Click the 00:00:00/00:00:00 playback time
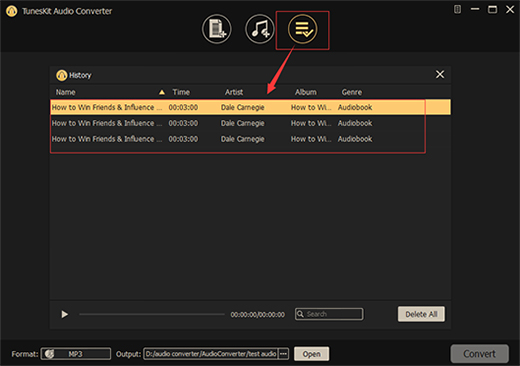The height and width of the screenshot is (366, 520). coord(258,314)
